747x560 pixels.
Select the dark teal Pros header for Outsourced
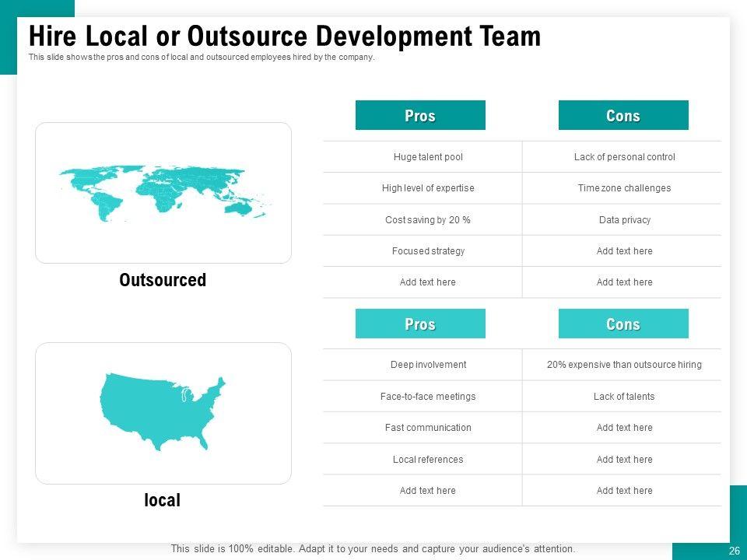(x=420, y=115)
